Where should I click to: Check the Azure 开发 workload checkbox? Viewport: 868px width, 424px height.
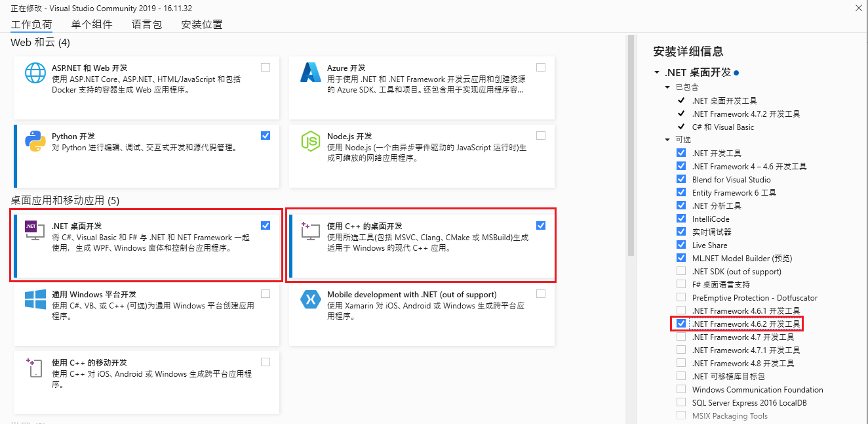[x=541, y=67]
